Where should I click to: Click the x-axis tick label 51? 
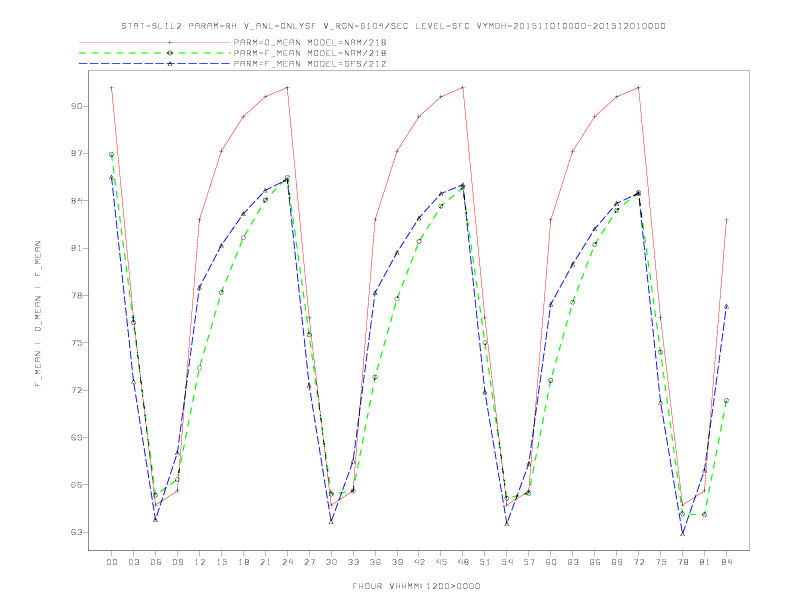point(485,562)
